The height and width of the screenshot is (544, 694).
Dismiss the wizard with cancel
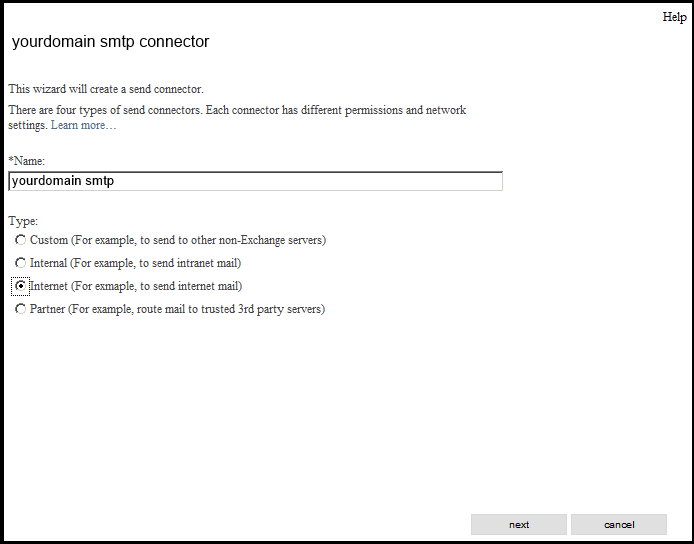coord(619,525)
